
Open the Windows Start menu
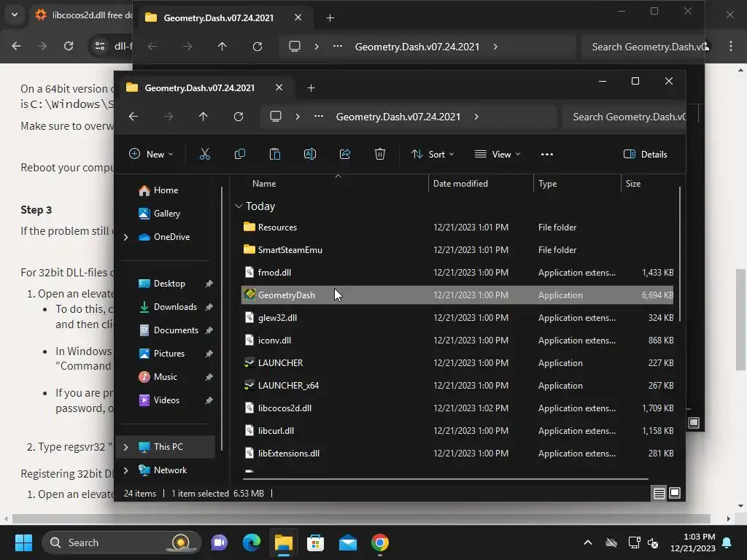coord(23,542)
